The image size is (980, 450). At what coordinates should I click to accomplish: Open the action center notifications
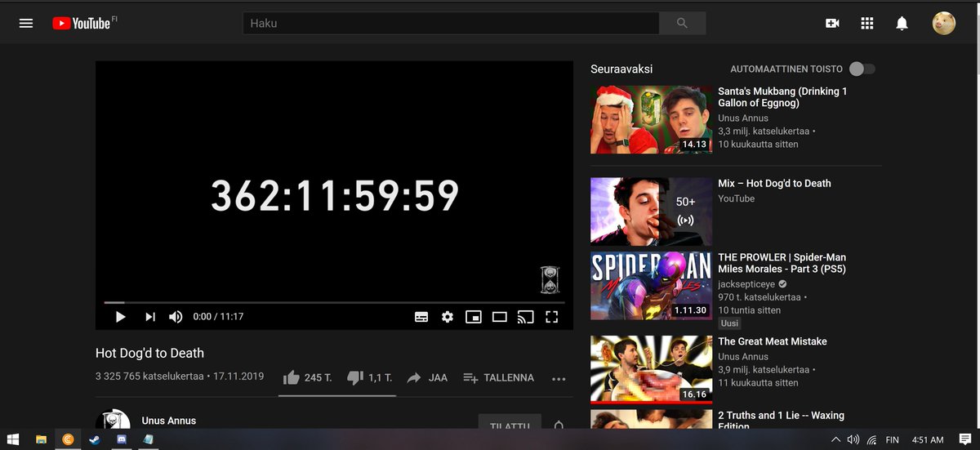pyautogui.click(x=964, y=439)
